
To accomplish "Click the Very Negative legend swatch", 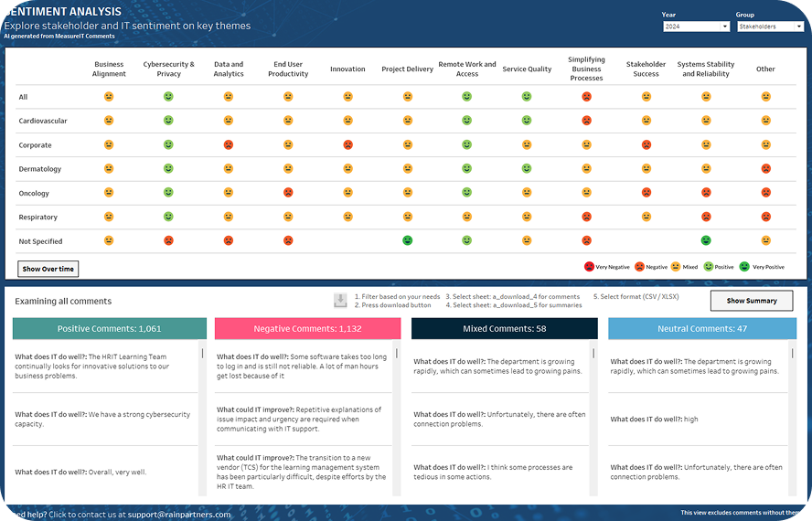I will pos(590,267).
